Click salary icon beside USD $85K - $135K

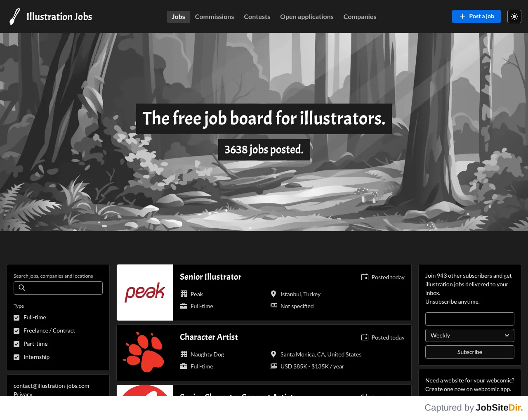click(273, 366)
